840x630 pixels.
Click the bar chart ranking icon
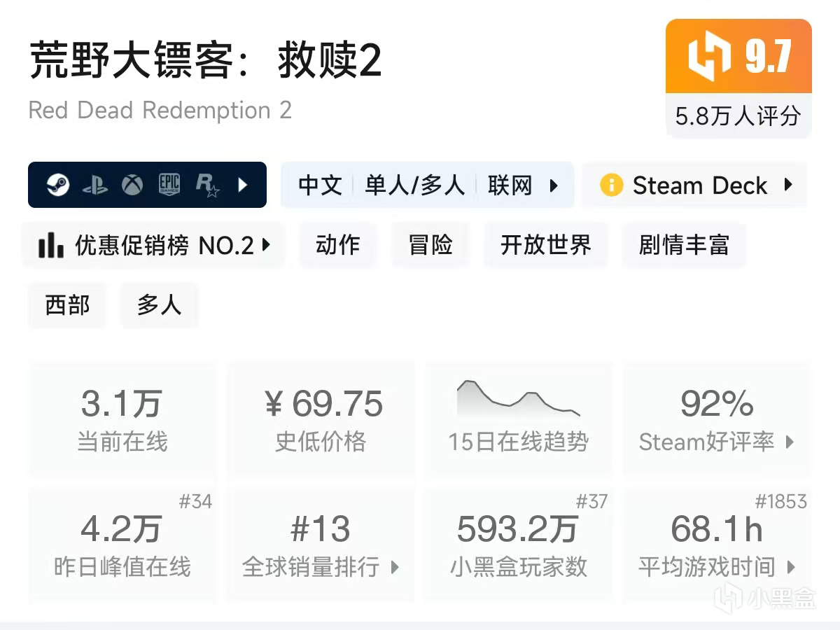tap(51, 245)
